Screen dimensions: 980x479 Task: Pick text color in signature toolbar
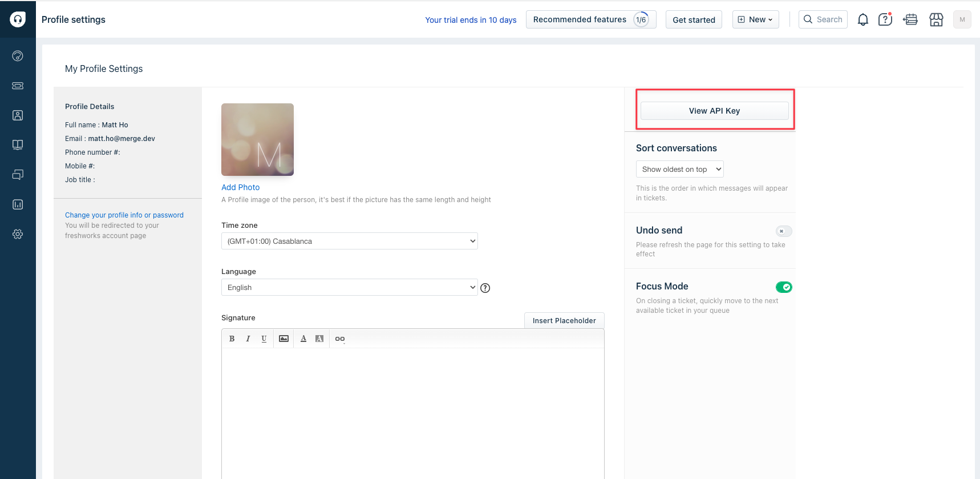pos(303,339)
